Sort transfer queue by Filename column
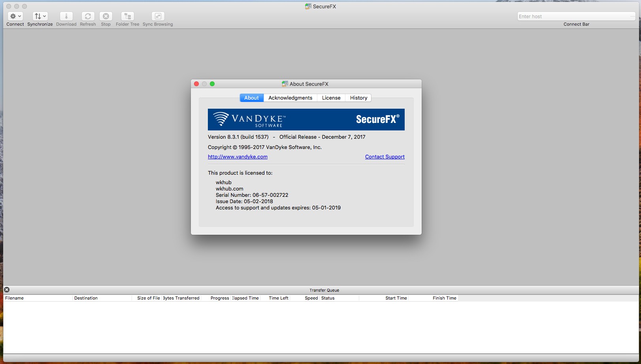Viewport: 641px width, 364px height. (x=38, y=298)
